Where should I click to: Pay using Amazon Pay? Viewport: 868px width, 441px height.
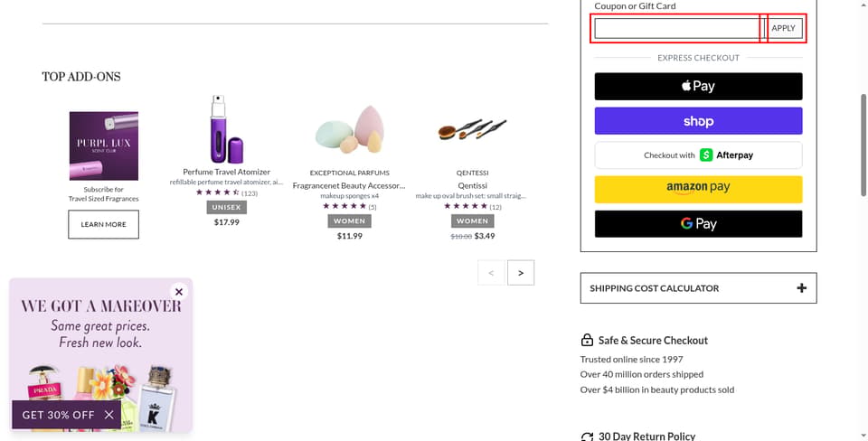click(x=698, y=189)
